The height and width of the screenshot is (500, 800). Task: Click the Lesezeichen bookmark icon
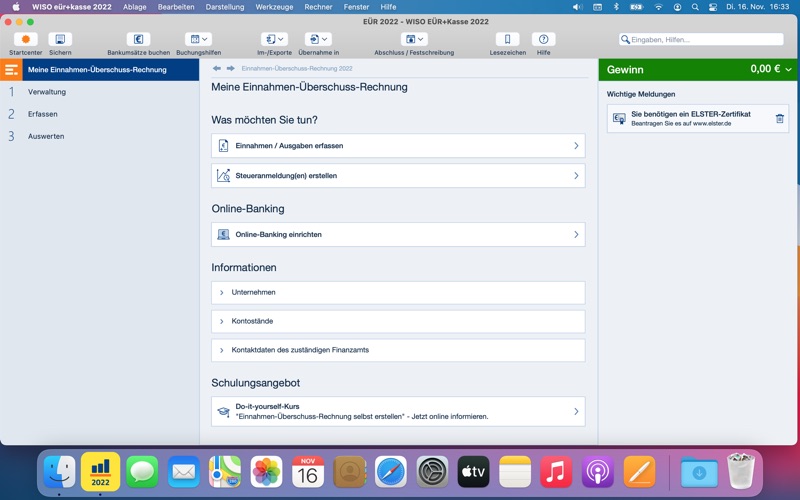point(508,39)
